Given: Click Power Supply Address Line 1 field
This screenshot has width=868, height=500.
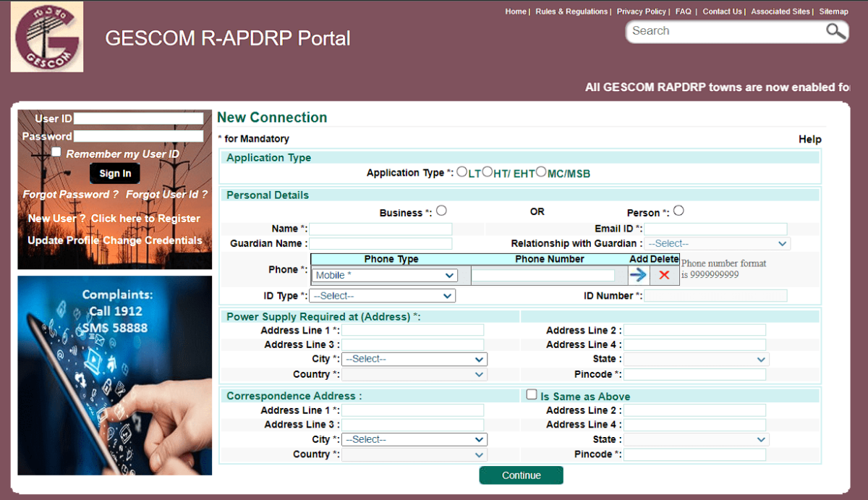Looking at the screenshot, I should click(413, 330).
